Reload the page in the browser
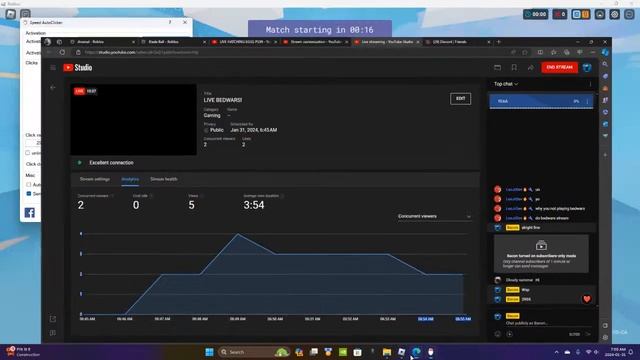 click(x=62, y=52)
